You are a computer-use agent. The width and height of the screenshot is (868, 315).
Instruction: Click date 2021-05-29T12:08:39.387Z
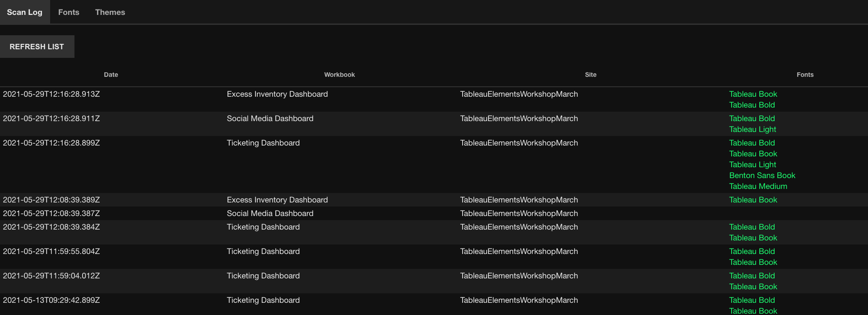click(x=51, y=213)
